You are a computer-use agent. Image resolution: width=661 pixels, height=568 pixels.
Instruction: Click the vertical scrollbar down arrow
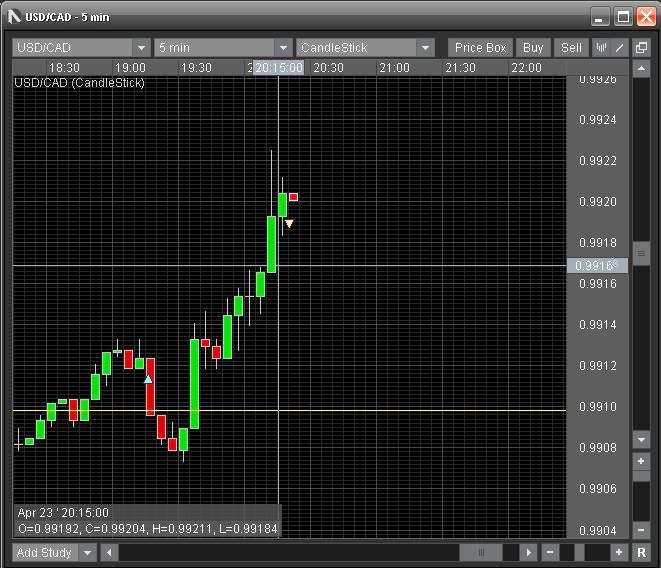coord(641,440)
